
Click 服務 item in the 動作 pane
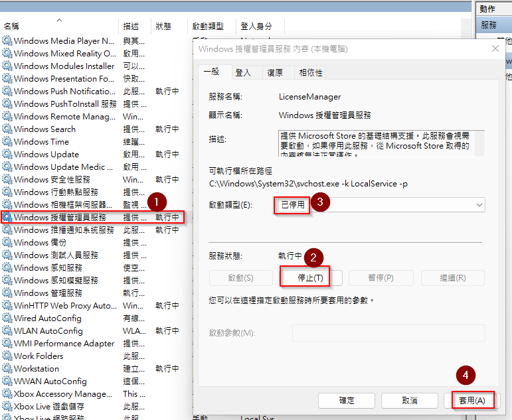[x=493, y=25]
